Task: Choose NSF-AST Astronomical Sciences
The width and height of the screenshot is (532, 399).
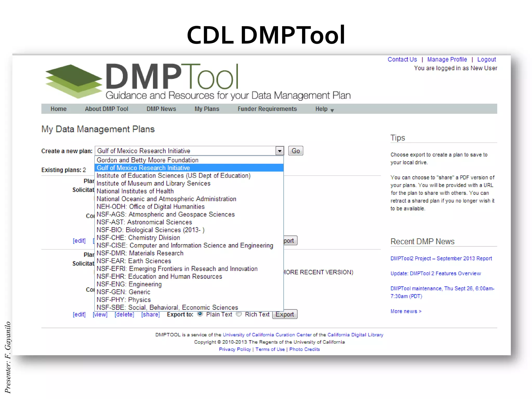Action: [189, 222]
